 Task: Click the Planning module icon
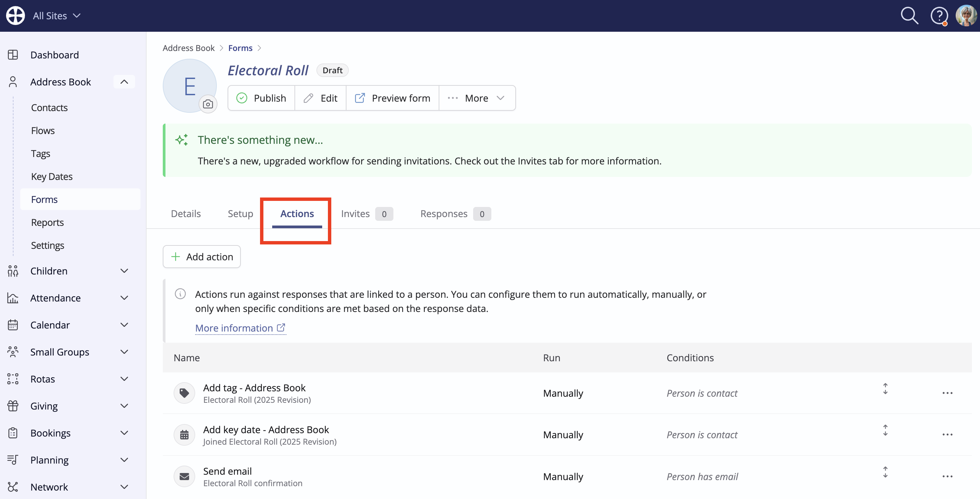(13, 460)
